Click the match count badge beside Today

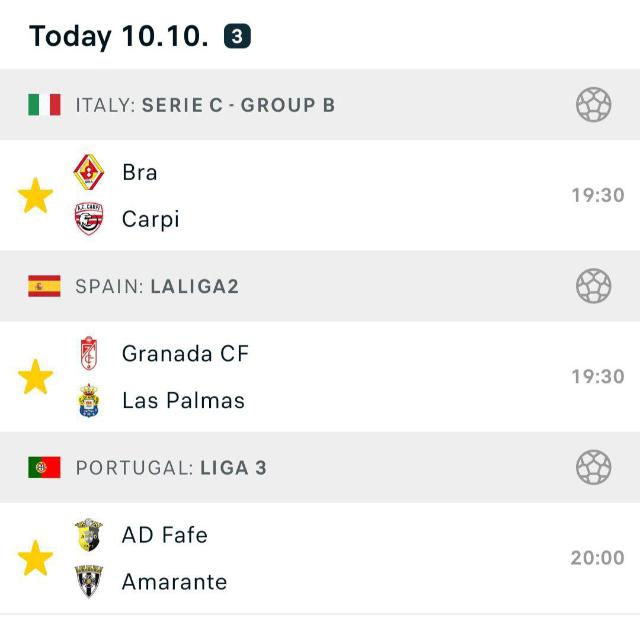237,37
